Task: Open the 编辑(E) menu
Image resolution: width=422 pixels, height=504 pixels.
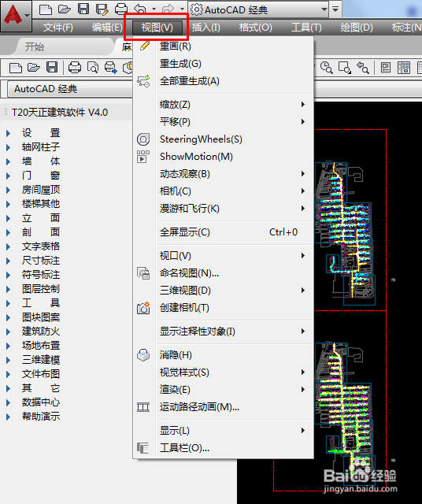Action: 107,28
